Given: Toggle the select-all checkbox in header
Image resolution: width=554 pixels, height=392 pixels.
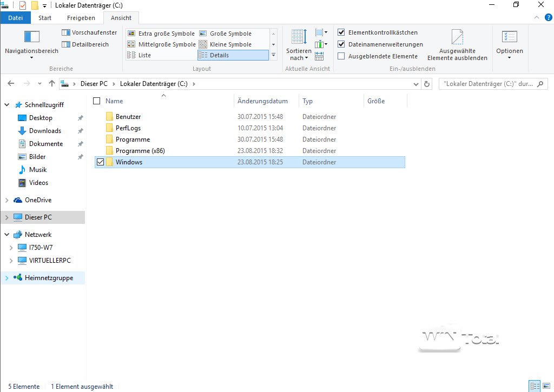Looking at the screenshot, I should [x=96, y=101].
